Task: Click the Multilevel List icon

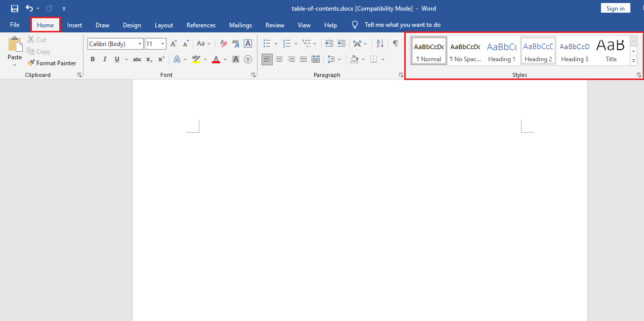Action: tap(307, 44)
